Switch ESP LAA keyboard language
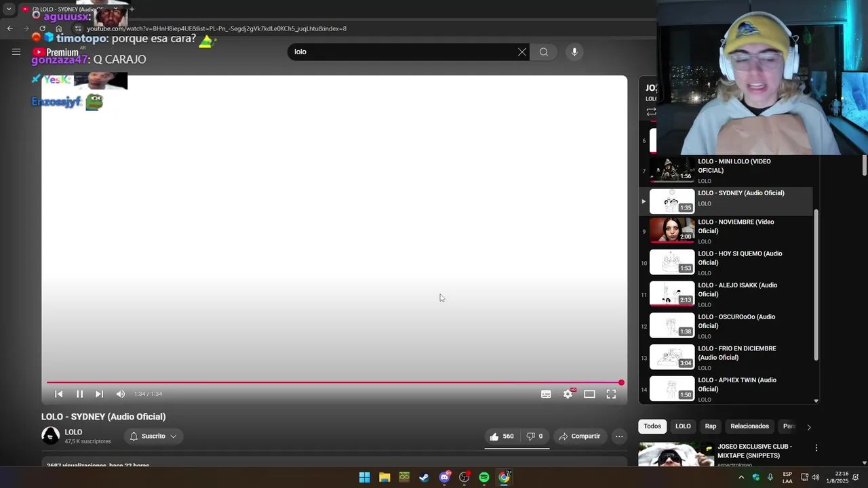The image size is (868, 488). click(x=787, y=477)
